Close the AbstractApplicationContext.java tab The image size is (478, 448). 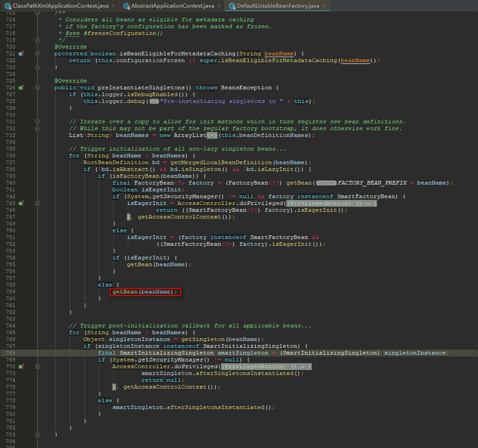coord(219,6)
